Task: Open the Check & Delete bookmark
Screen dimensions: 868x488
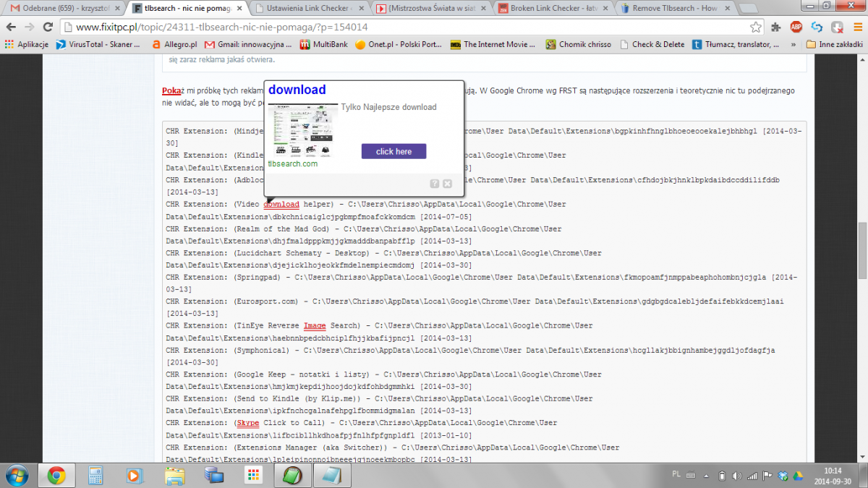Action: pyautogui.click(x=652, y=44)
